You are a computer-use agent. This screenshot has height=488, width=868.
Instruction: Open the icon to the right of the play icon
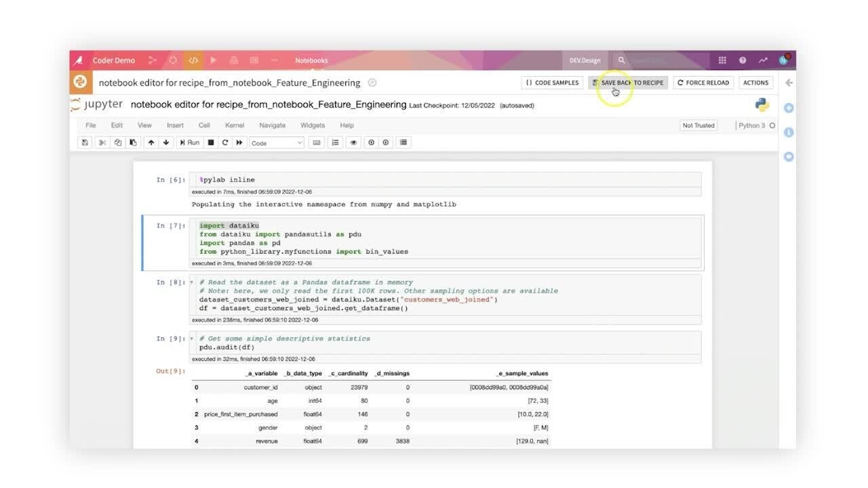234,60
